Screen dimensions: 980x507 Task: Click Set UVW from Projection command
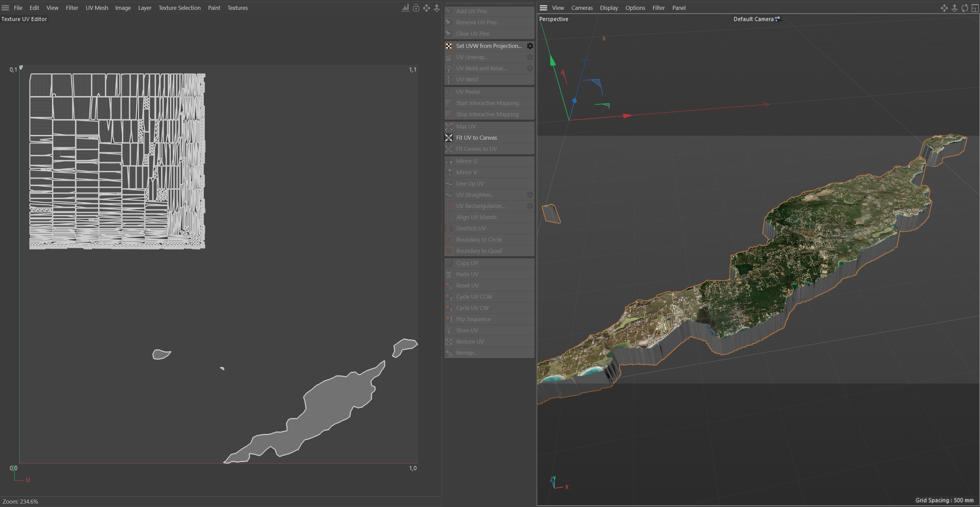(x=489, y=46)
